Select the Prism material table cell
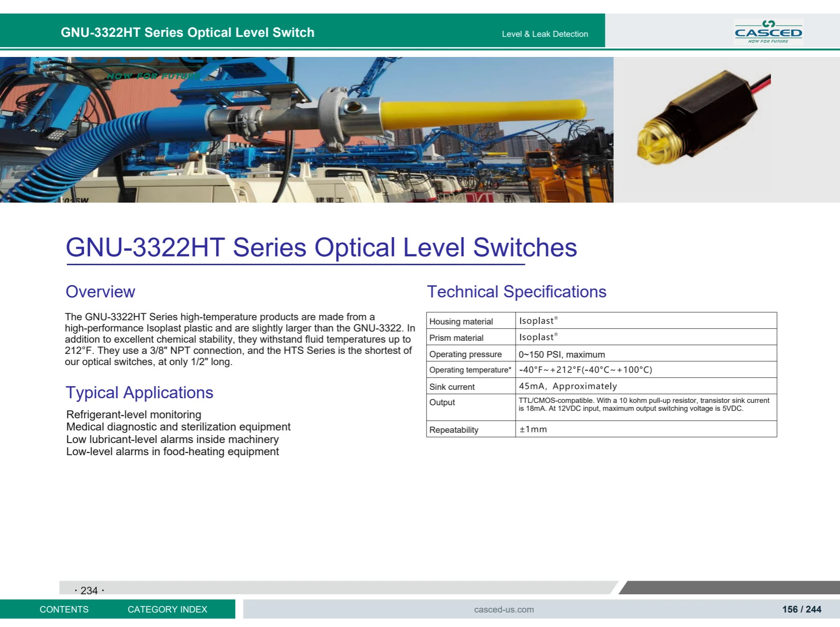Viewport: 840px width, 627px height. point(471,337)
